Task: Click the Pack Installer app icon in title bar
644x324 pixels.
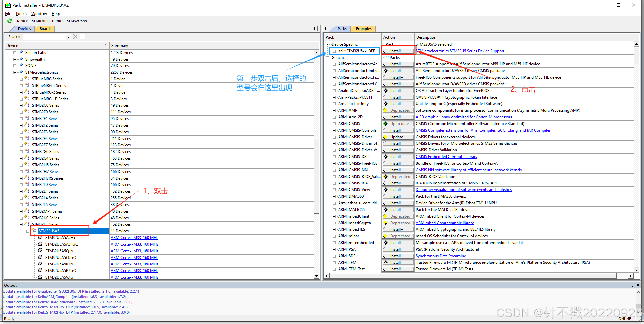Action: [x=8, y=5]
